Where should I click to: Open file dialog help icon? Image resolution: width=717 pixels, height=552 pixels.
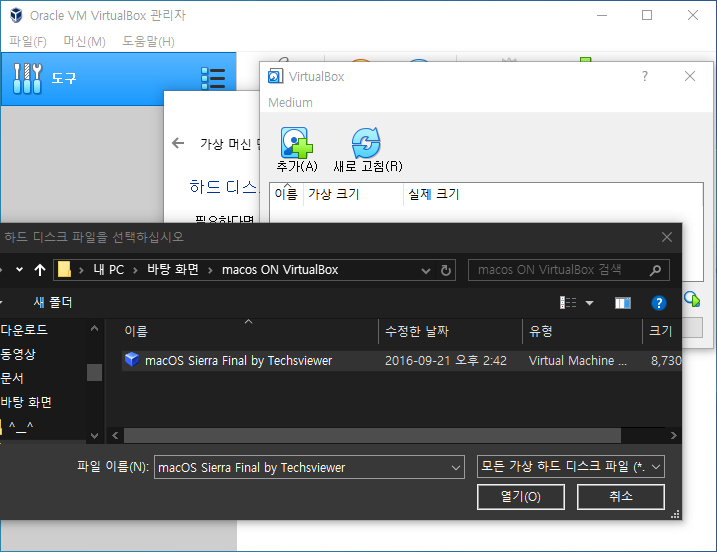[658, 303]
